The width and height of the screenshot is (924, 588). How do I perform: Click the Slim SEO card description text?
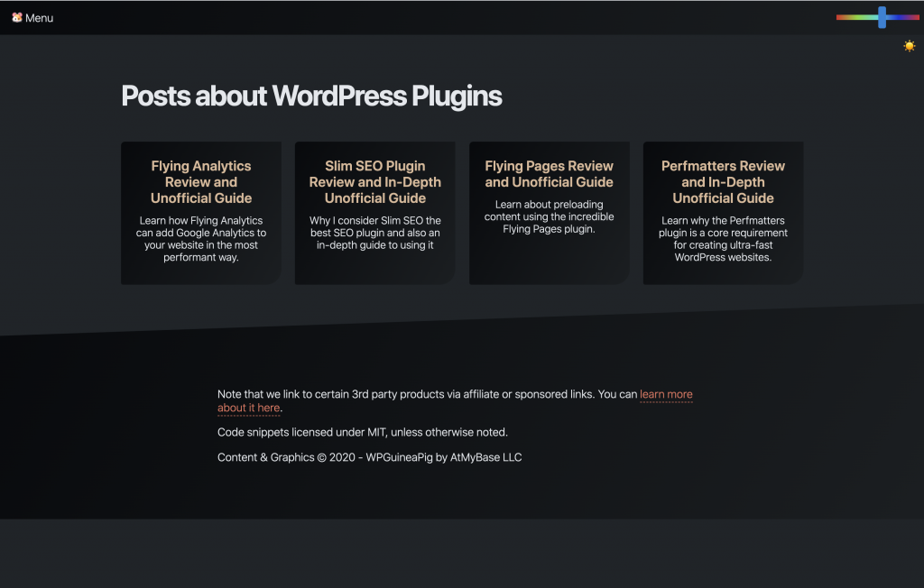click(x=375, y=233)
